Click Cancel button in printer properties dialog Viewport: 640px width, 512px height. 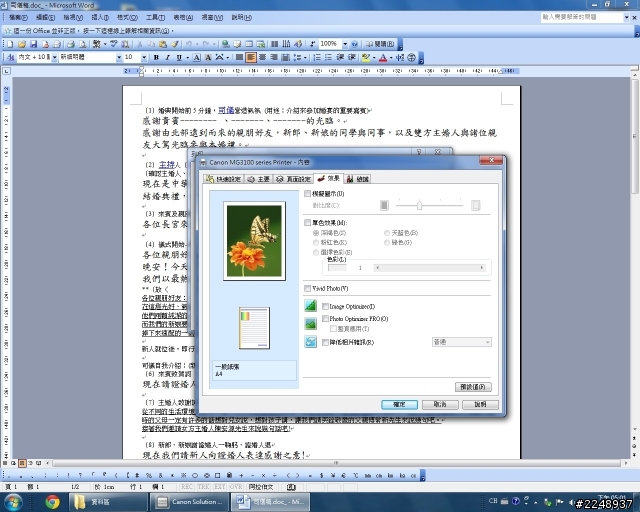(x=440, y=404)
